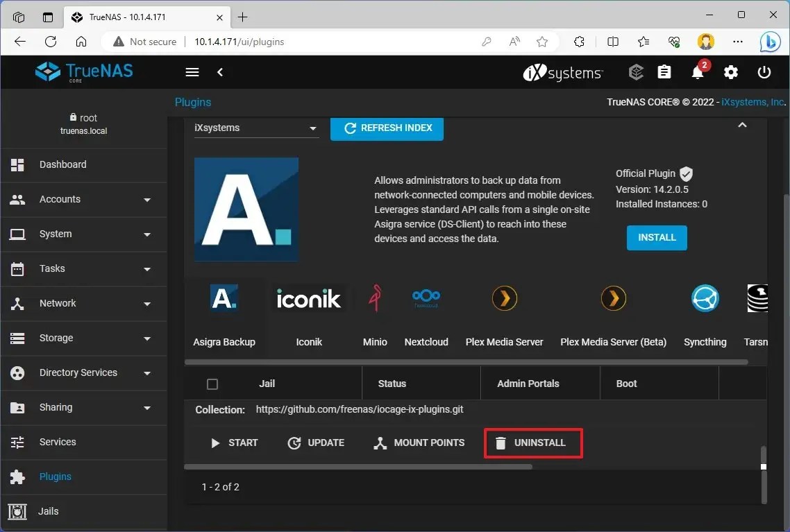Open the Iconik plugin thumbnail
The width and height of the screenshot is (790, 532).
pyautogui.click(x=308, y=298)
